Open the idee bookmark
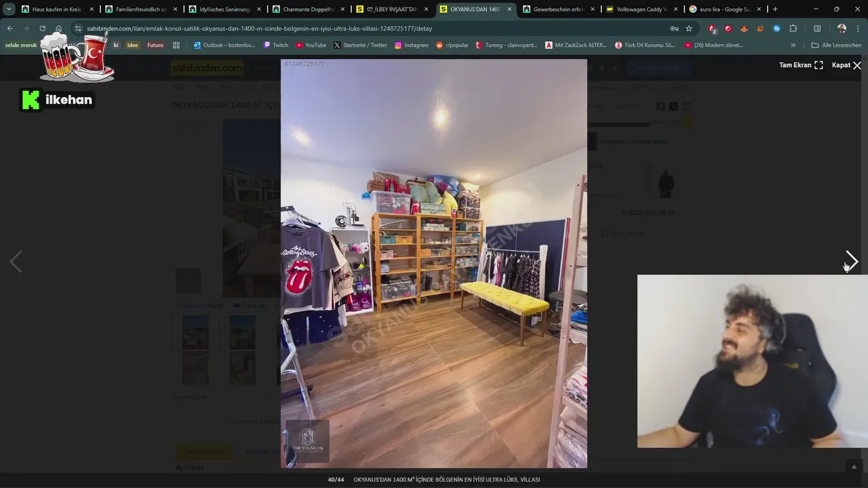This screenshot has width=868, height=488. click(x=133, y=45)
